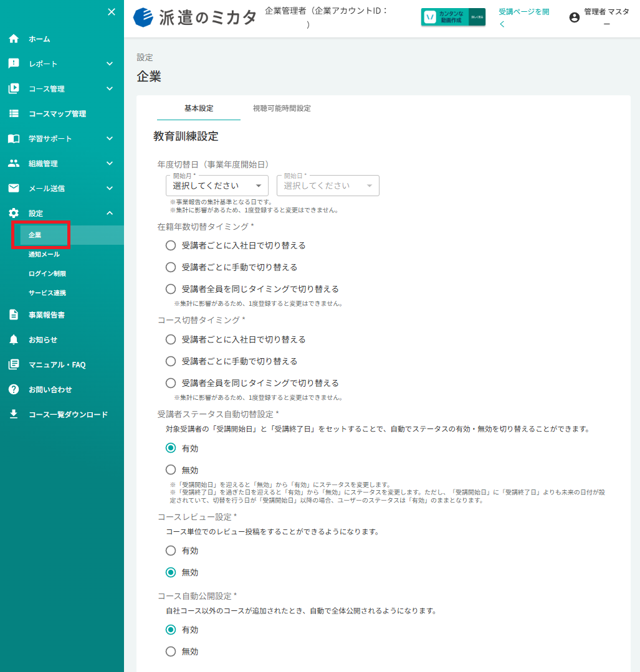Screen dimensions: 640x672
Task: Expand the メール送信 menu chevron
Action: click(110, 188)
